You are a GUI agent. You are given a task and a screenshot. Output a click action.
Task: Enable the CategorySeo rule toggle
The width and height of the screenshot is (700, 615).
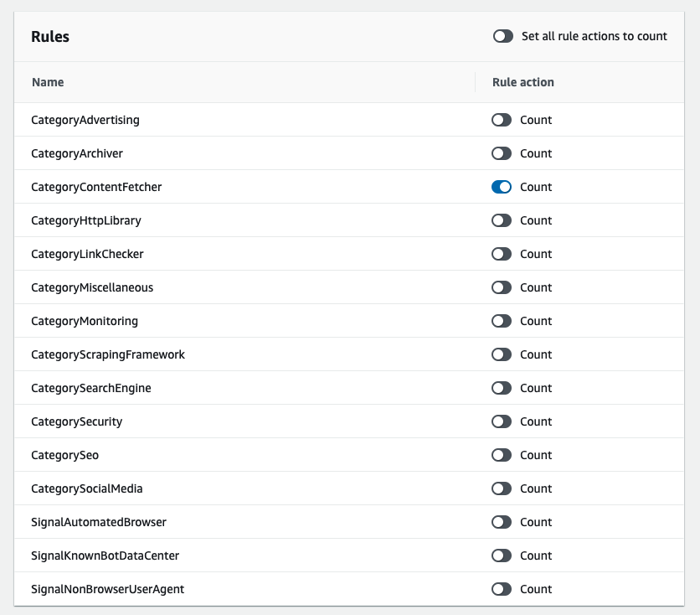[x=501, y=455]
